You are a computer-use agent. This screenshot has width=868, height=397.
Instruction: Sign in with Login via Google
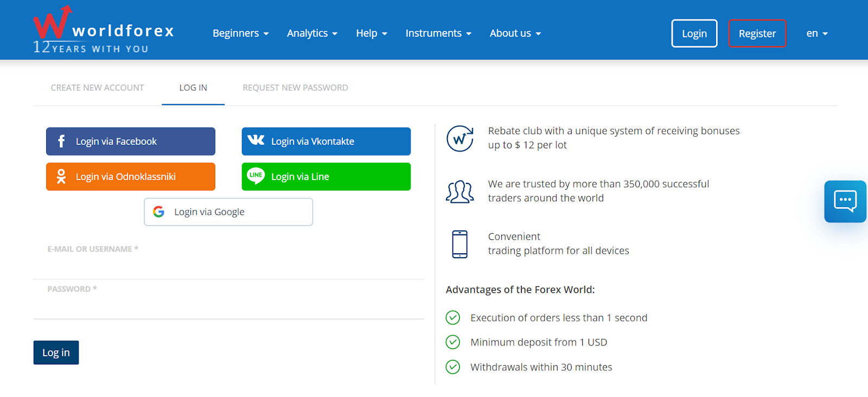[228, 212]
